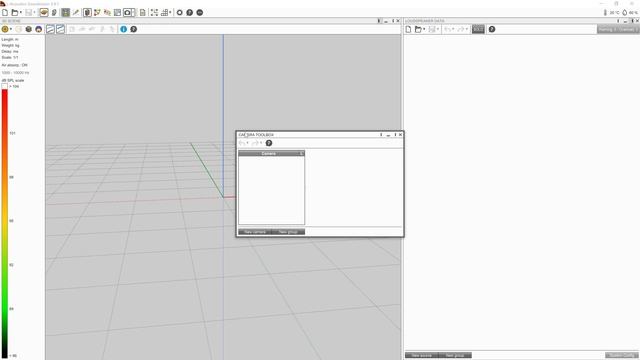Screen dimensions: 640x360
Task: Click save icon in Loudspeaker Data toolbar
Action: [432, 29]
